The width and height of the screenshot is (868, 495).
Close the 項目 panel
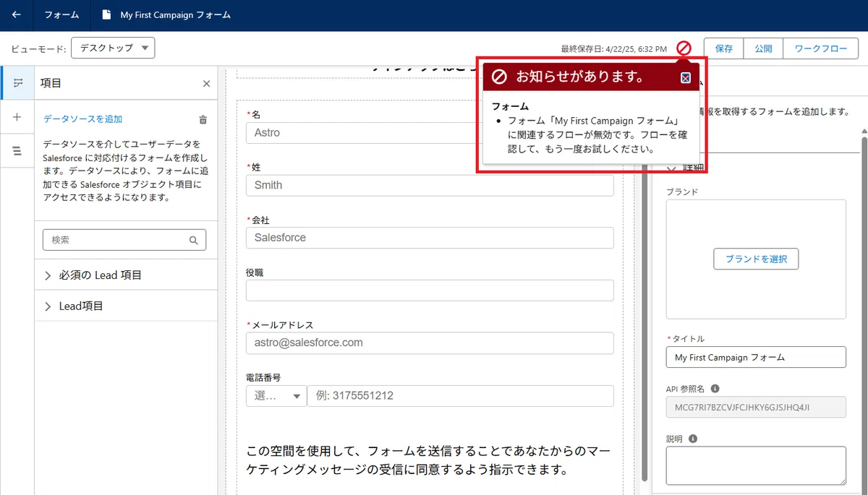click(x=206, y=84)
